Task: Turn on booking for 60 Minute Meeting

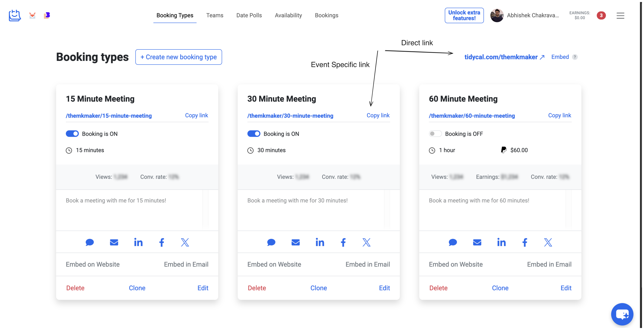Action: point(435,134)
